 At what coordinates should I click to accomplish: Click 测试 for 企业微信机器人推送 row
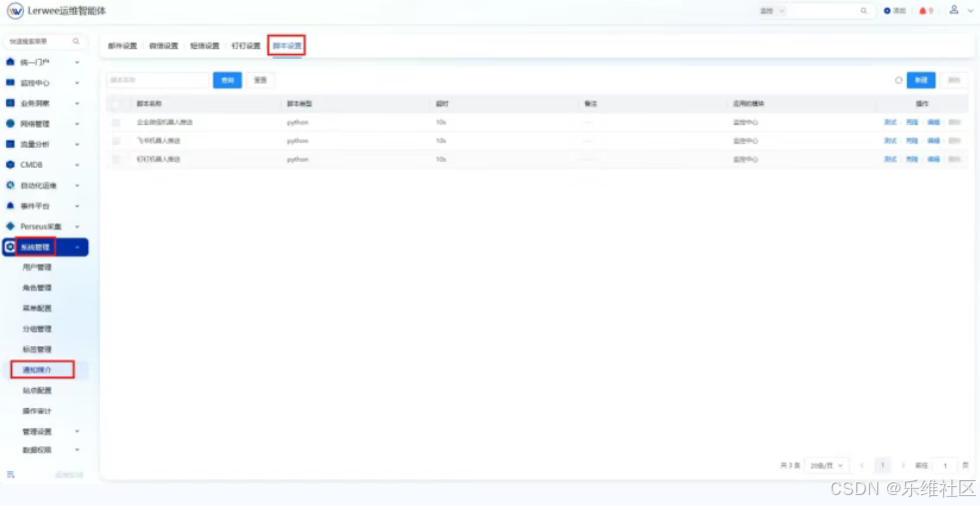point(890,123)
